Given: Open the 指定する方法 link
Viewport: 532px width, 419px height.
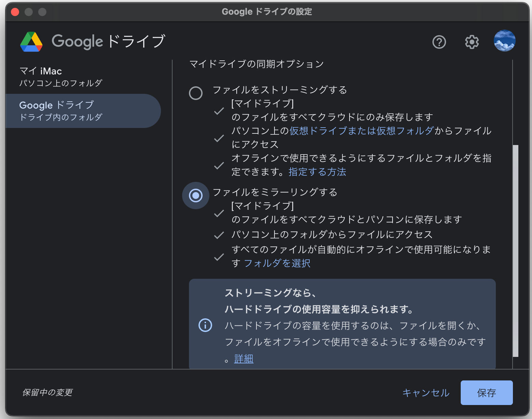Looking at the screenshot, I should (317, 172).
